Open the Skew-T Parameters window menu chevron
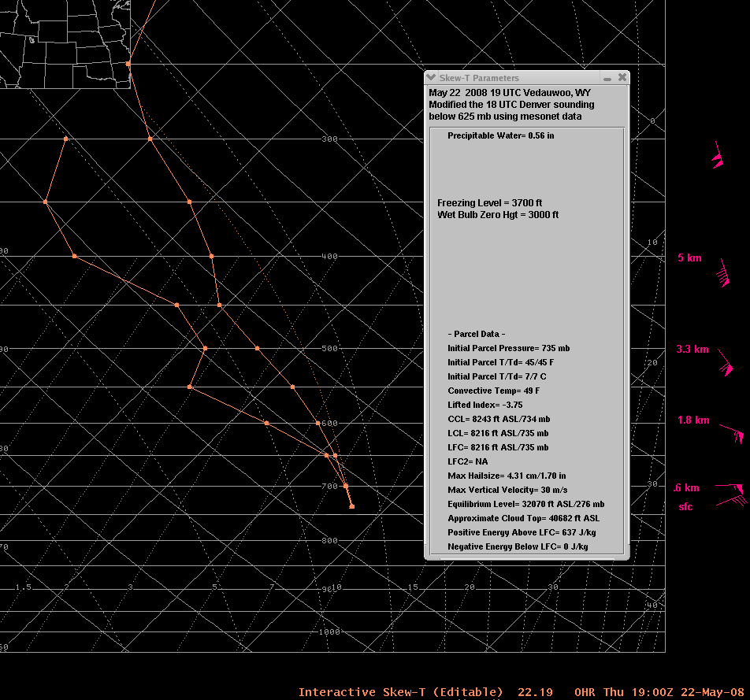Screen dimensions: 750x700 431,77
